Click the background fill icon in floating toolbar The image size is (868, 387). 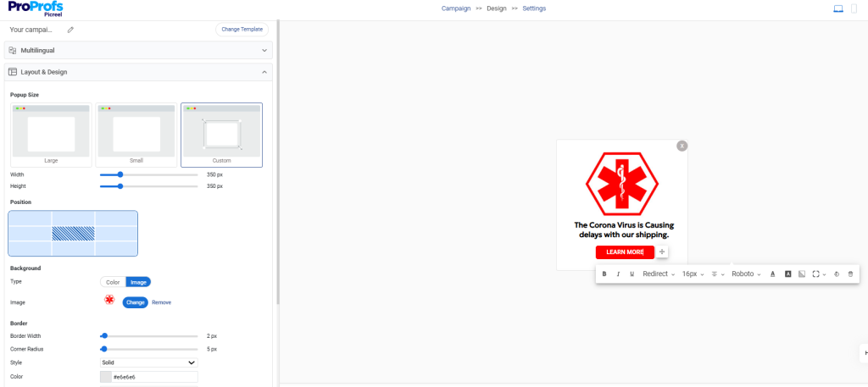[802, 274]
